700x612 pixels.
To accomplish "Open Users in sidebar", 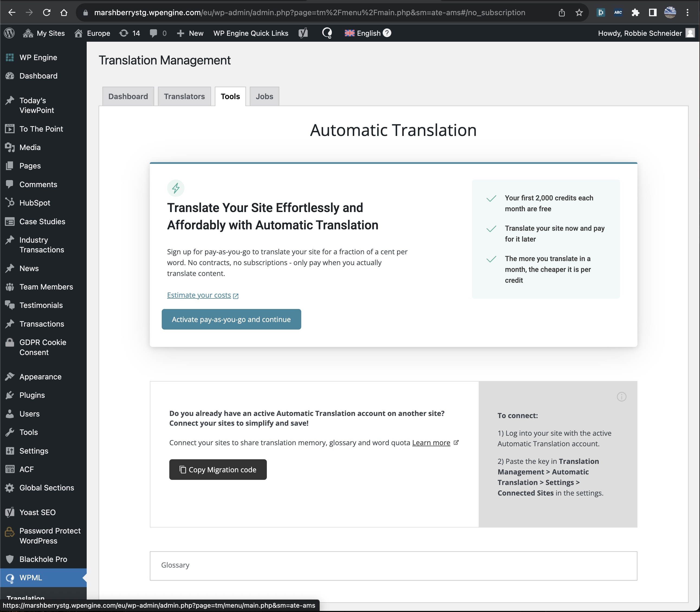I will (x=43, y=414).
